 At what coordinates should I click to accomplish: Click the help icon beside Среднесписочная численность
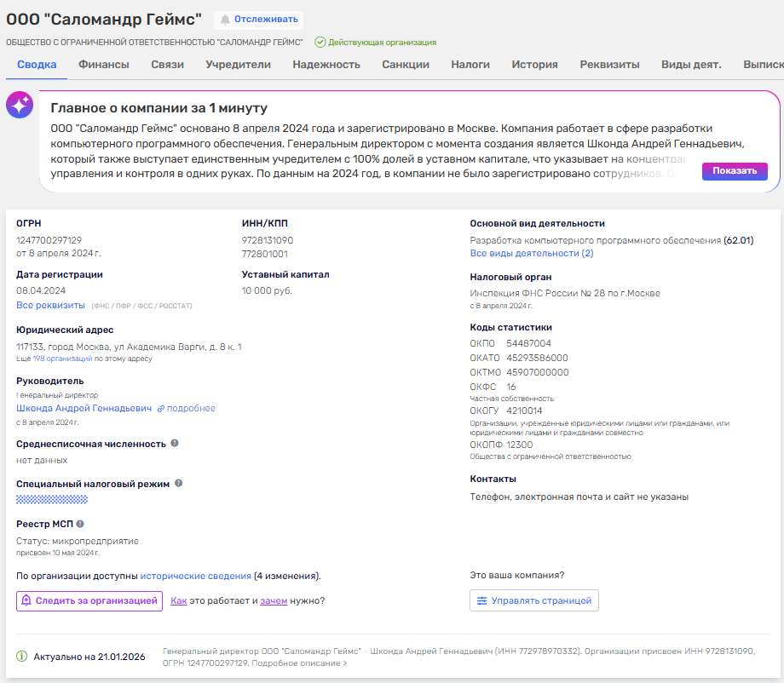click(x=175, y=443)
